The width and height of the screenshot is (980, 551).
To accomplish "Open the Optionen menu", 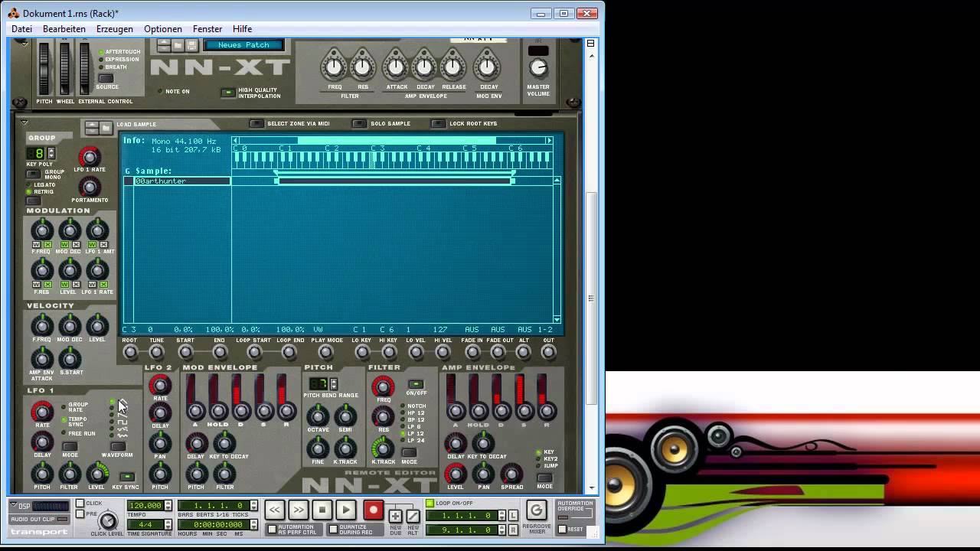I will point(163,29).
